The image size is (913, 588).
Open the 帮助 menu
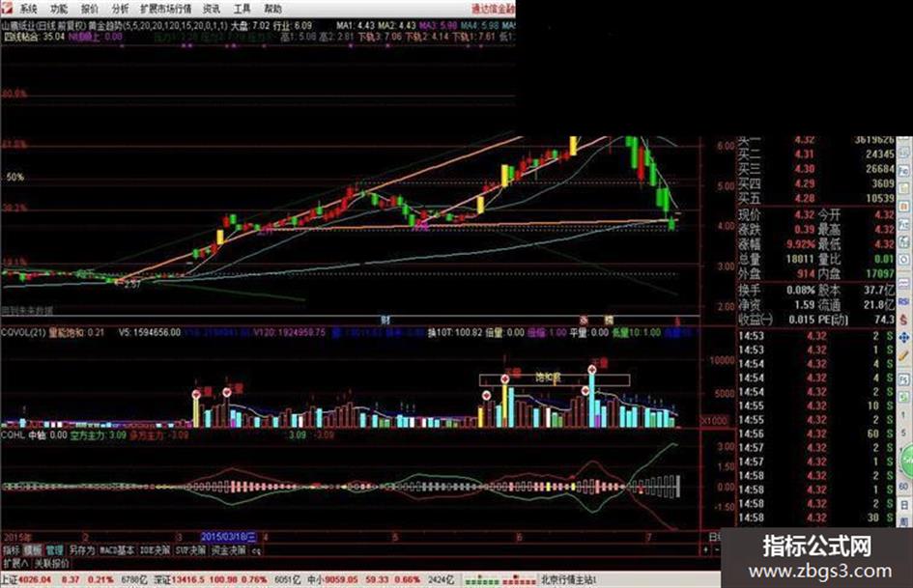(272, 9)
